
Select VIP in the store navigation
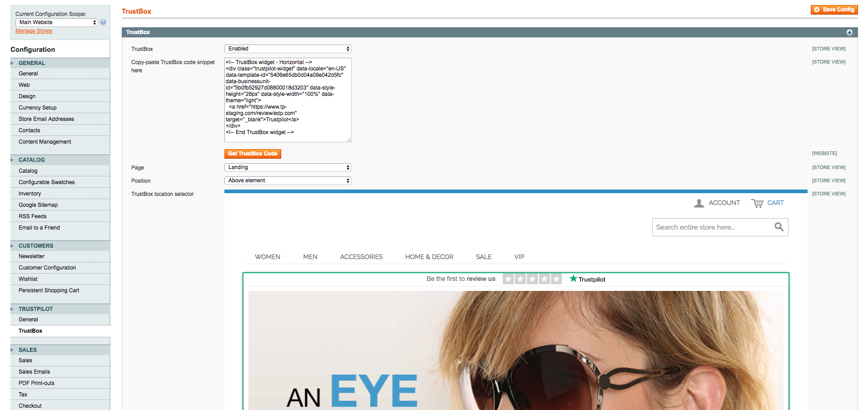[519, 257]
